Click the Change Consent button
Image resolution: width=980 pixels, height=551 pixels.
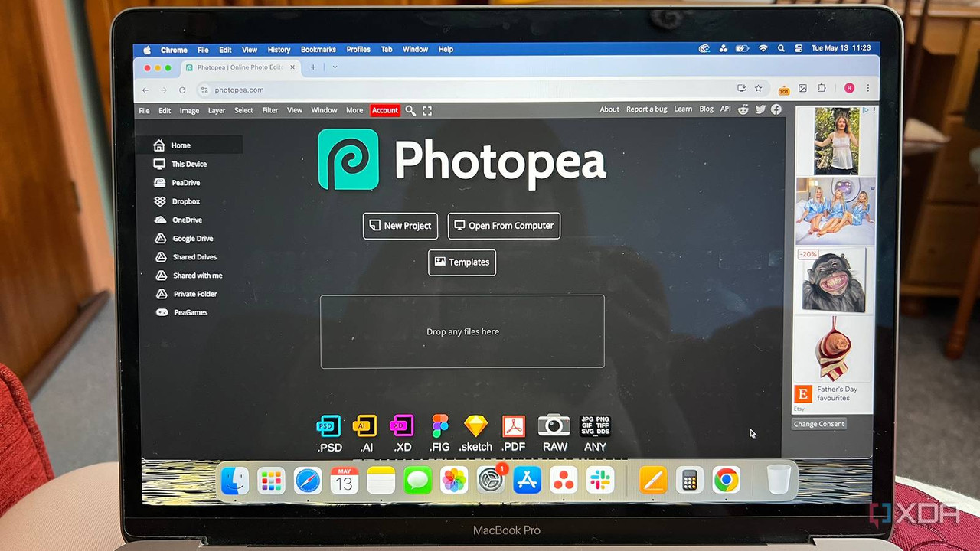click(x=818, y=424)
